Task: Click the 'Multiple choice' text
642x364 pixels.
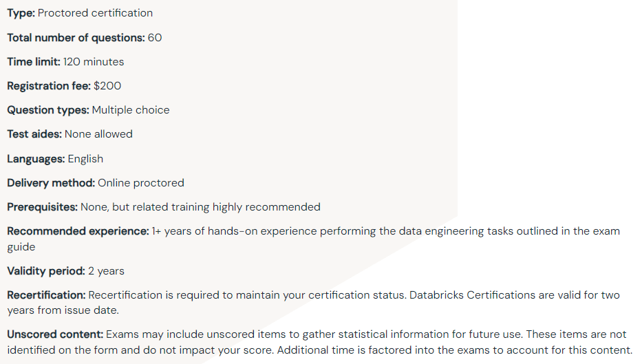Action: click(x=131, y=110)
